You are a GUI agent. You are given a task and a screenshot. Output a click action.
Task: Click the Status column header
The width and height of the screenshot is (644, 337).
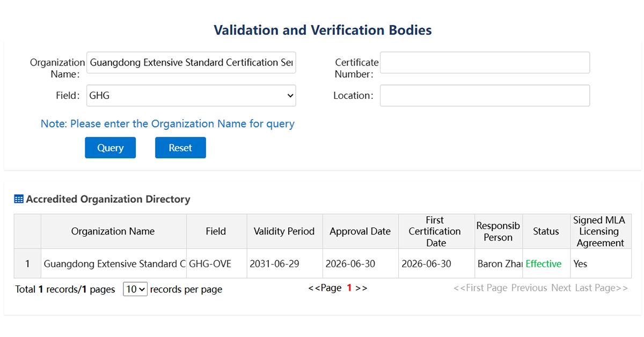pyautogui.click(x=546, y=231)
